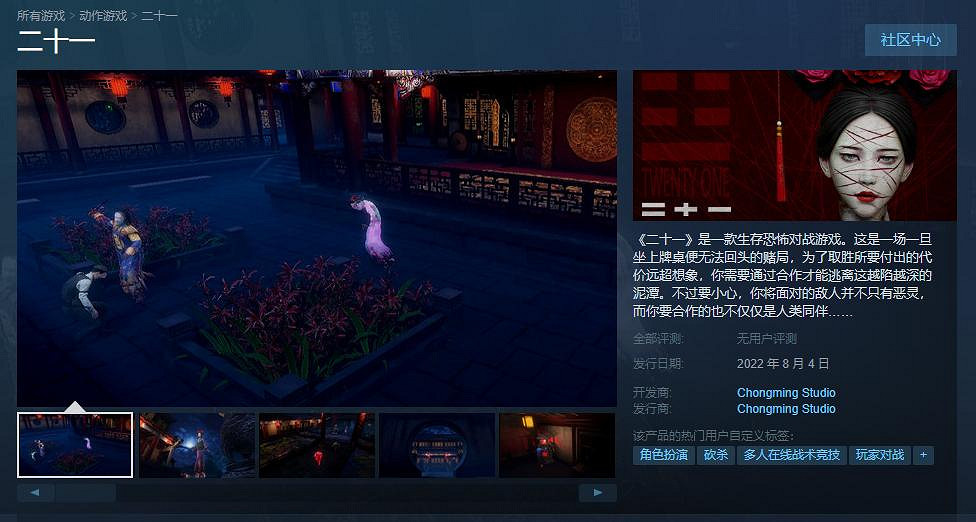This screenshot has height=522, width=976.
Task: Click the 二十一 breadcrumb link
Action: click(159, 16)
